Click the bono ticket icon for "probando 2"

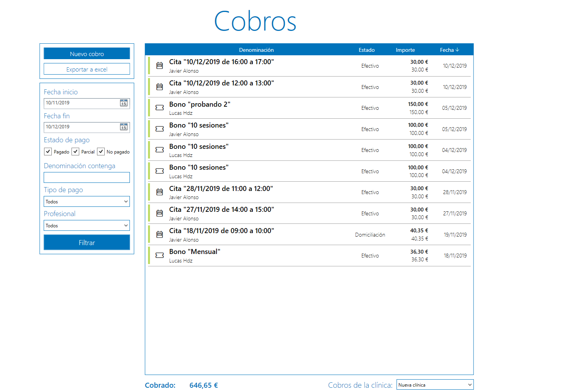tap(160, 108)
